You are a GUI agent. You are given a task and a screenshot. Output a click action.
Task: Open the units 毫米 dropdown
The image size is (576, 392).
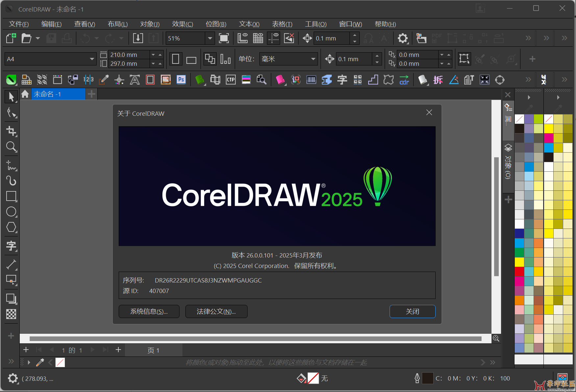click(313, 59)
